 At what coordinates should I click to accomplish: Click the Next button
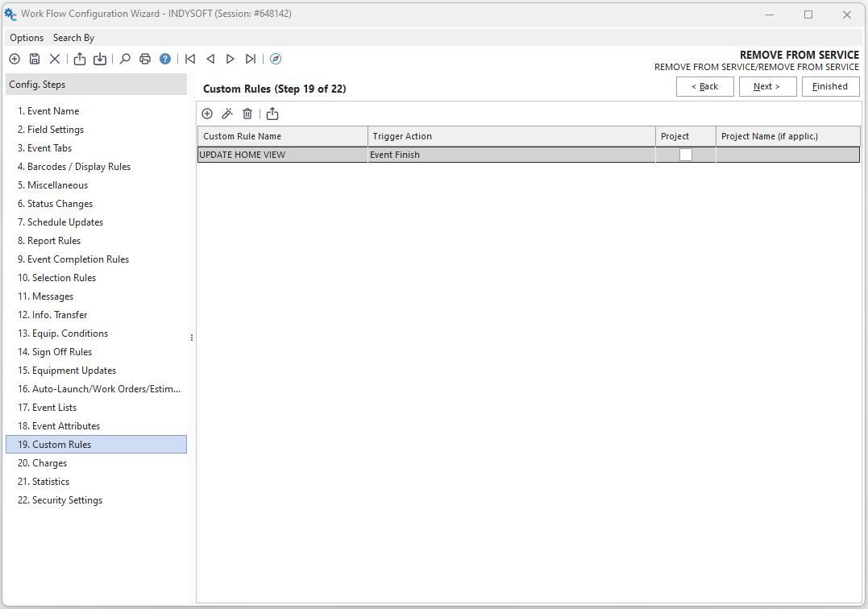pyautogui.click(x=767, y=86)
